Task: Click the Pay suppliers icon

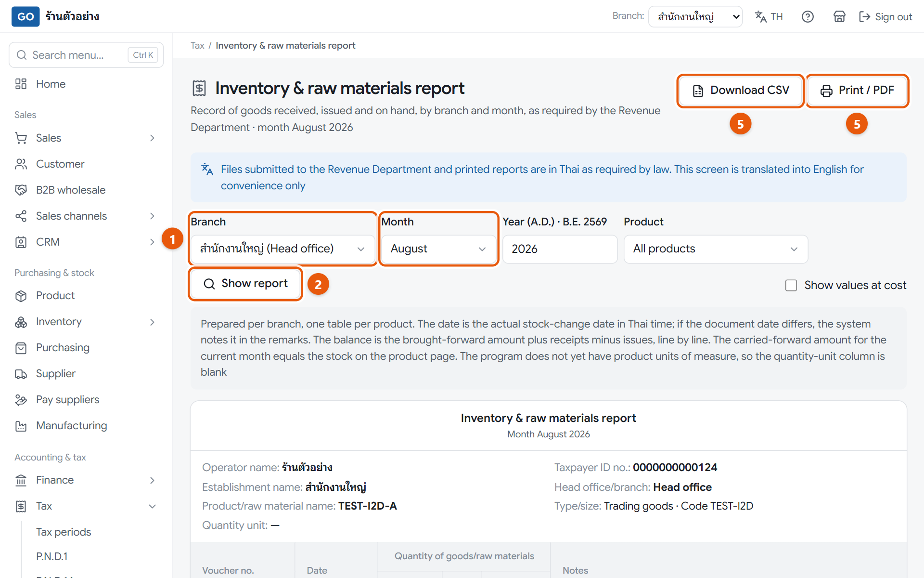Action: pyautogui.click(x=21, y=400)
